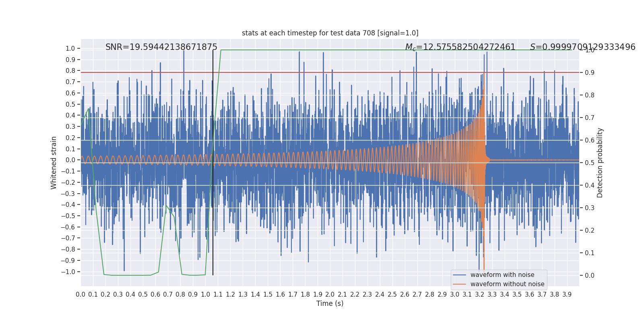Click the 1.1 tick label on the time axis
This screenshot has width=644, height=322.
218,295
